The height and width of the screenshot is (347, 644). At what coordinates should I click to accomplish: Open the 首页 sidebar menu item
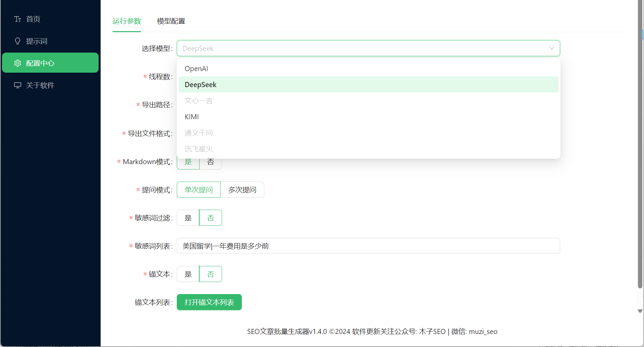click(50, 19)
